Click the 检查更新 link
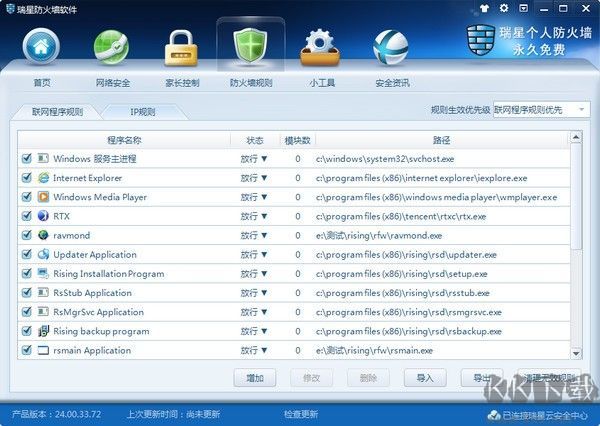 301,415
